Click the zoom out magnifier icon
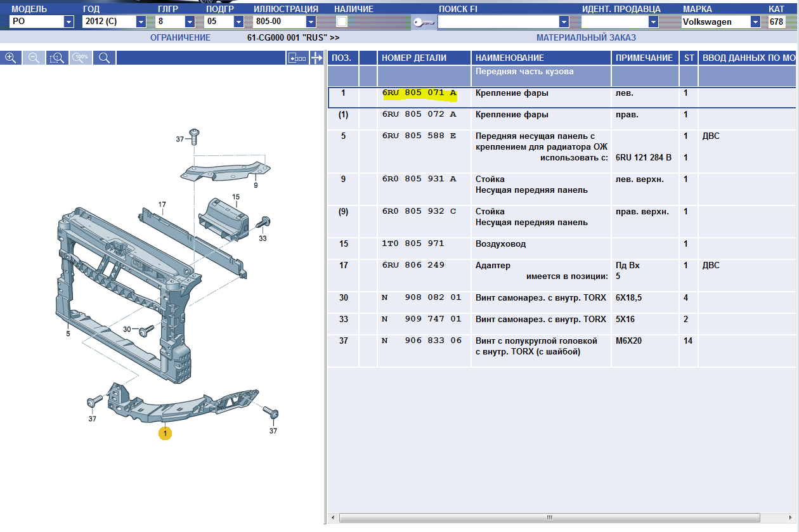 (34, 58)
